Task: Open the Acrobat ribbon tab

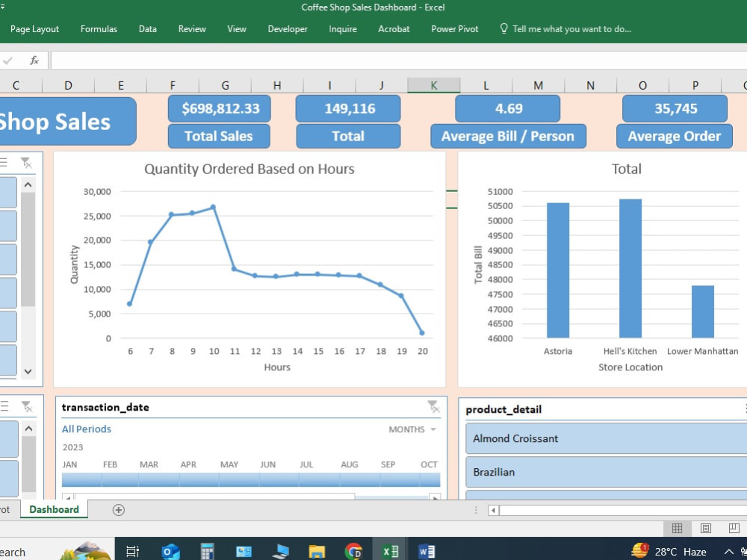Action: point(394,29)
